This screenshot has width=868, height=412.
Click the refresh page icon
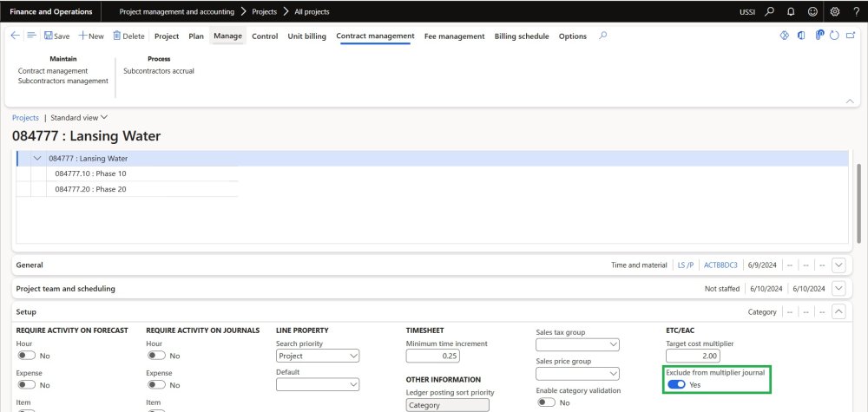click(834, 36)
